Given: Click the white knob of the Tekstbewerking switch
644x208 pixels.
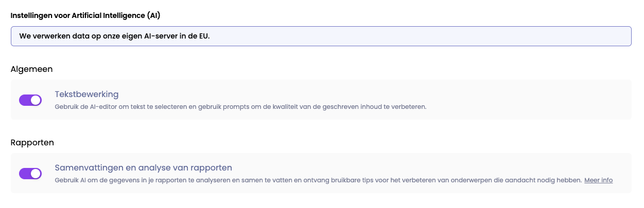Looking at the screenshot, I should [36, 100].
